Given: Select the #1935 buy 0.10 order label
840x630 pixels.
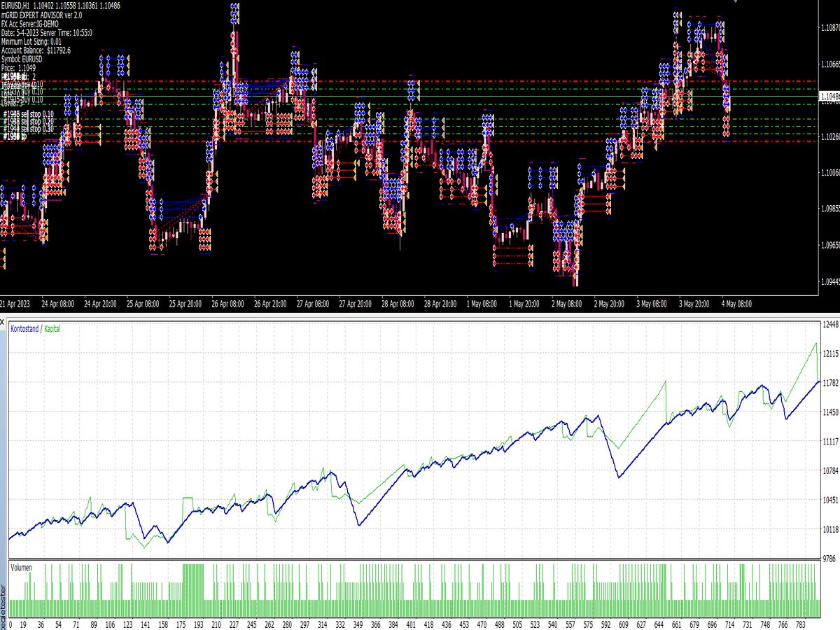Looking at the screenshot, I should 27,99.
